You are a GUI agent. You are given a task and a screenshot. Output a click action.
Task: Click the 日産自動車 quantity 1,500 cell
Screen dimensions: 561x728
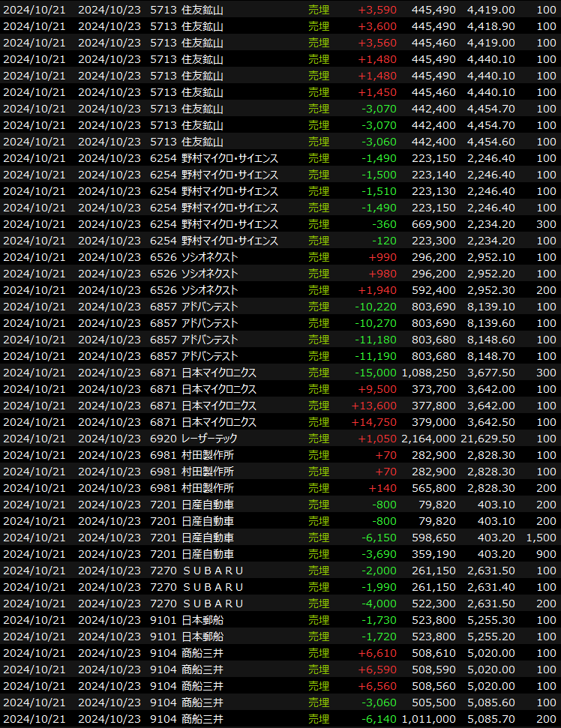coord(541,538)
